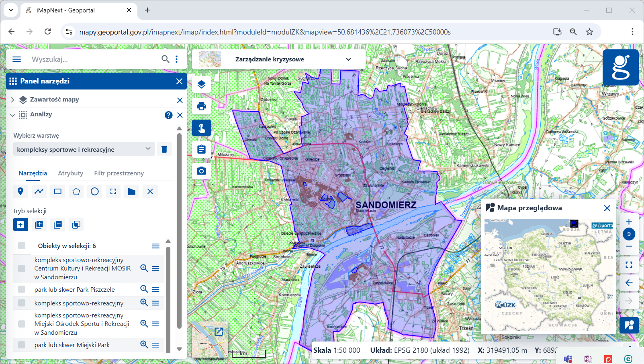
Task: Click the camera screenshot icon
Action: pyautogui.click(x=201, y=171)
